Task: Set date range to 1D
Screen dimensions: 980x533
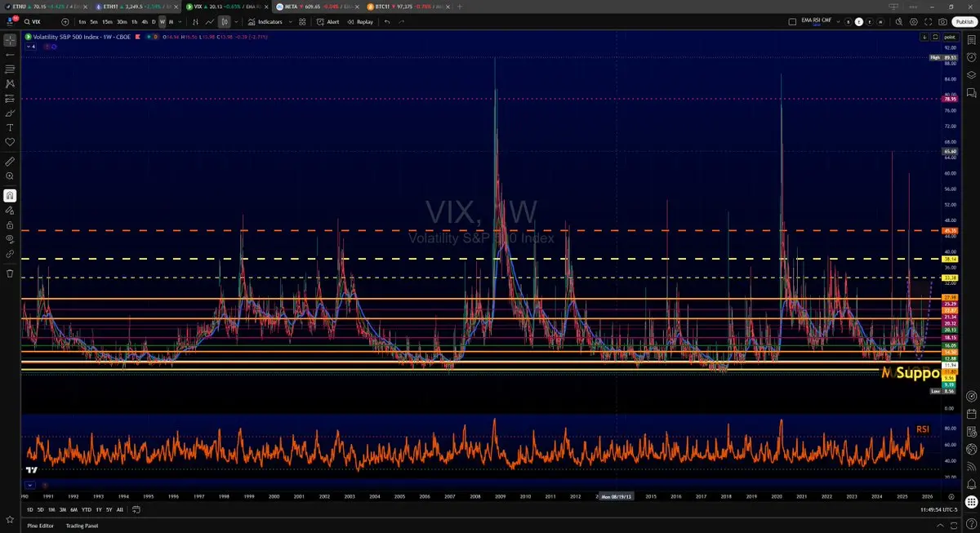Action: (x=29, y=509)
